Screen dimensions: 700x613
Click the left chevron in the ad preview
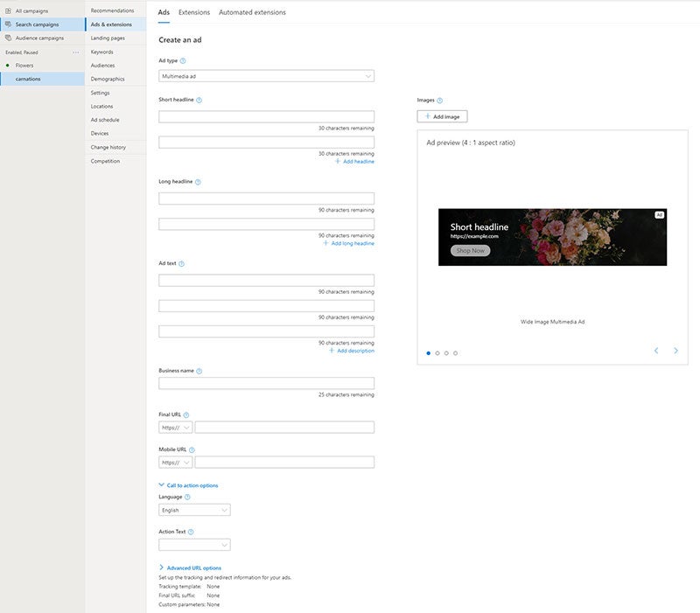point(655,350)
